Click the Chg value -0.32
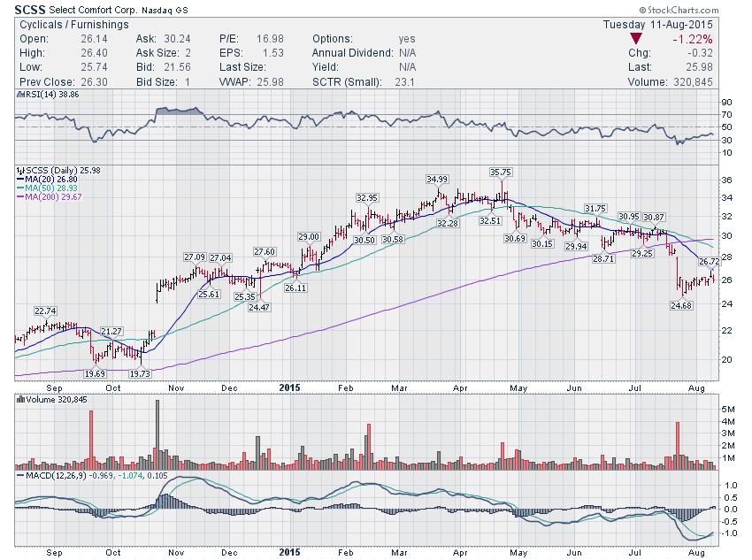The image size is (752, 560). click(x=700, y=53)
